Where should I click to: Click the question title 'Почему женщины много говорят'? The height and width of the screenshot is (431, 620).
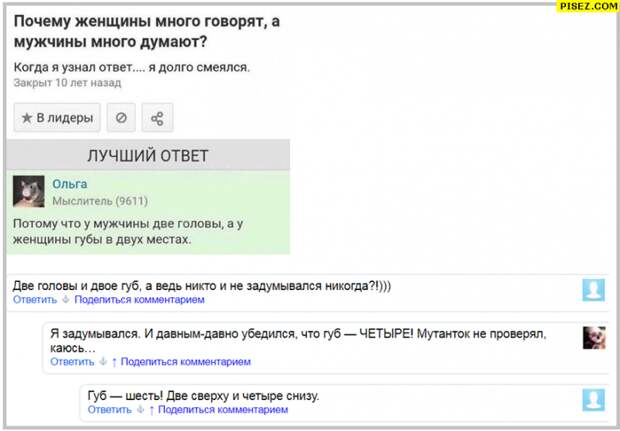(x=147, y=31)
